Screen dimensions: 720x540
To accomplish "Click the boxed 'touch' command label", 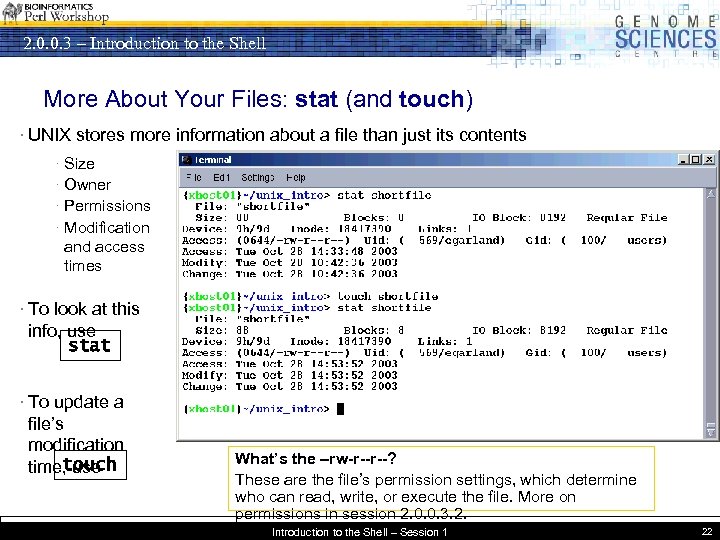I will click(x=90, y=465).
